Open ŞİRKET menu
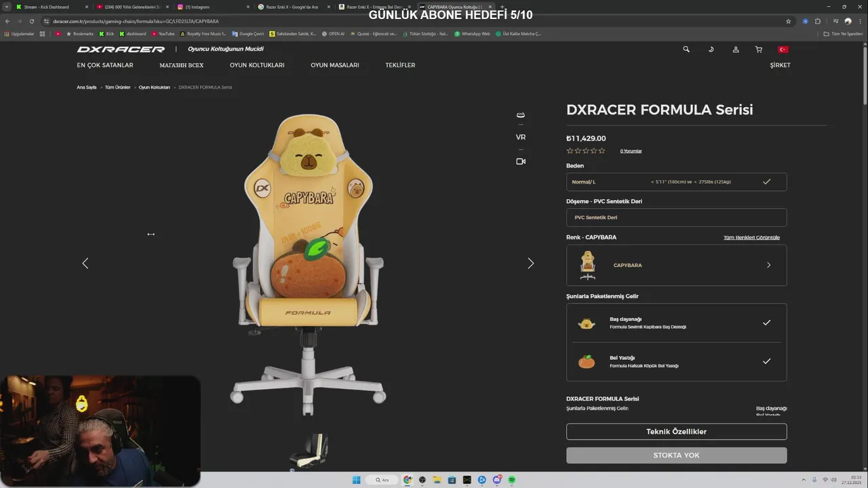The height and width of the screenshot is (488, 868). pos(780,65)
